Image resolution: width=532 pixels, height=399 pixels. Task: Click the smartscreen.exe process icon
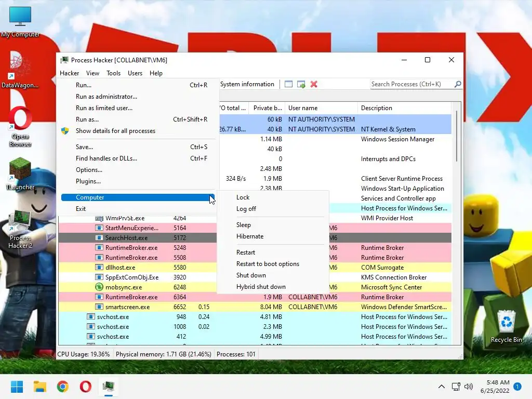tap(99, 307)
